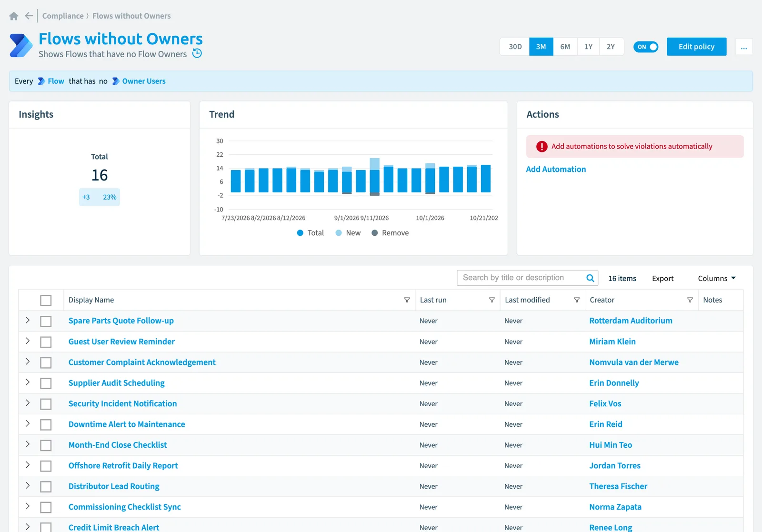Click the back arrow icon
Viewport: 762px width, 532px height.
point(29,16)
